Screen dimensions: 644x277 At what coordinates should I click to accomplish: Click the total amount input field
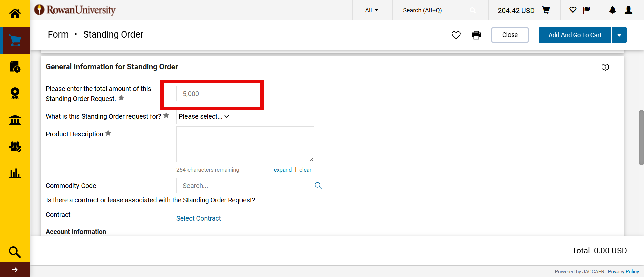(x=211, y=94)
